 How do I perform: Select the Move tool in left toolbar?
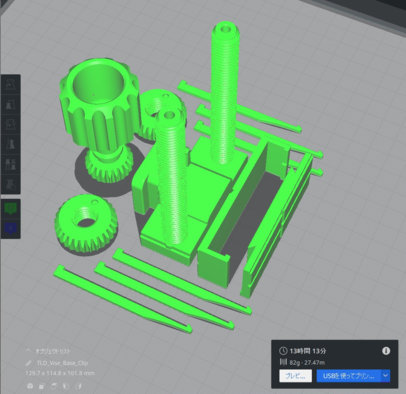(x=11, y=85)
